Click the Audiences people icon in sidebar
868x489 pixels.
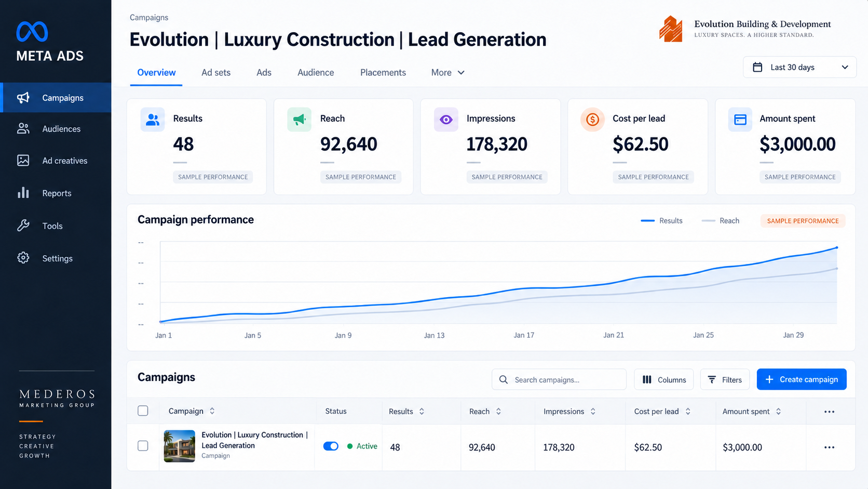(x=23, y=128)
